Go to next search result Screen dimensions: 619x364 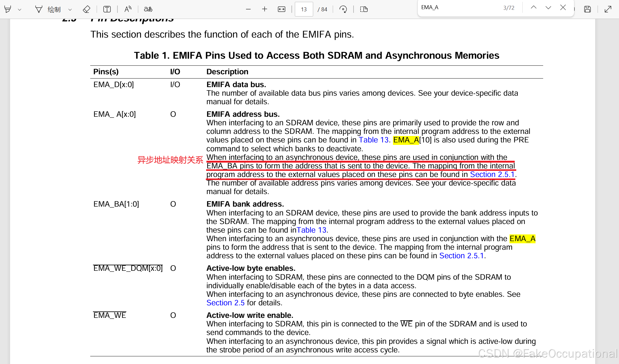tap(548, 7)
